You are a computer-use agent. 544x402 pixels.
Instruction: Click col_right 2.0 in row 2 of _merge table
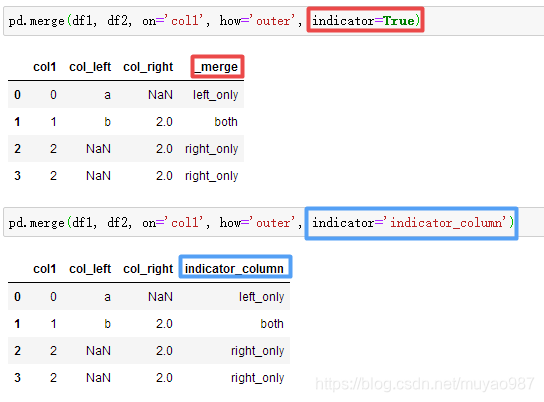[164, 149]
